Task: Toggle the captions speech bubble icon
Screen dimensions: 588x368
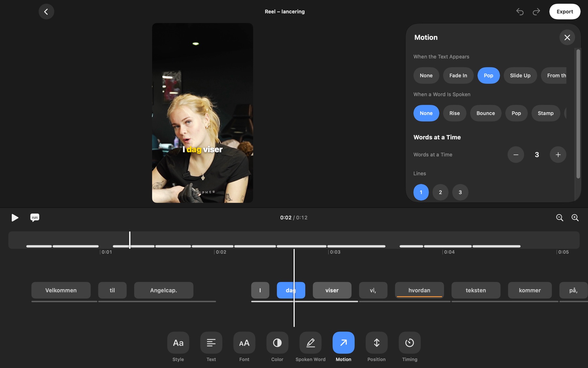Action: (35, 218)
